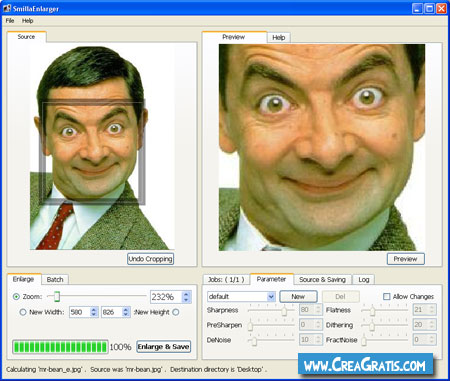Click the SmillaEnlarger title bar app icon
This screenshot has height=381, width=450.
click(7, 8)
